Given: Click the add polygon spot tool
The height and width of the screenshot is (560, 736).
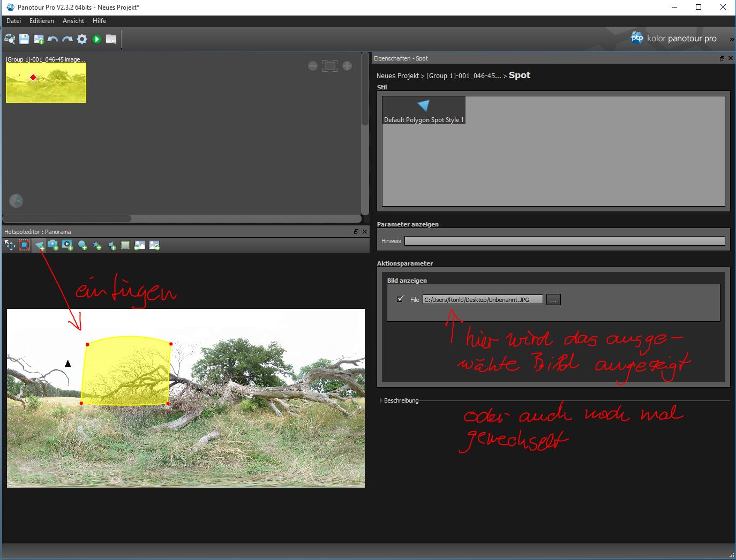Looking at the screenshot, I should tap(39, 246).
